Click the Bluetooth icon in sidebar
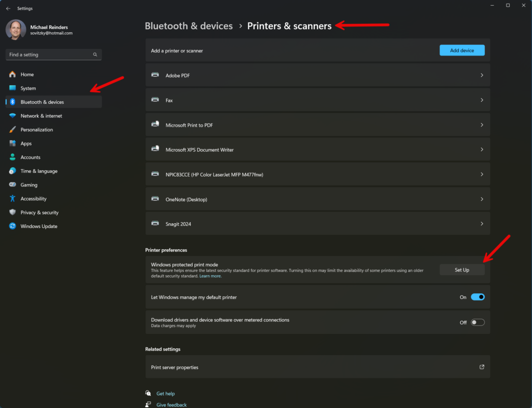532x408 pixels. [x=12, y=102]
